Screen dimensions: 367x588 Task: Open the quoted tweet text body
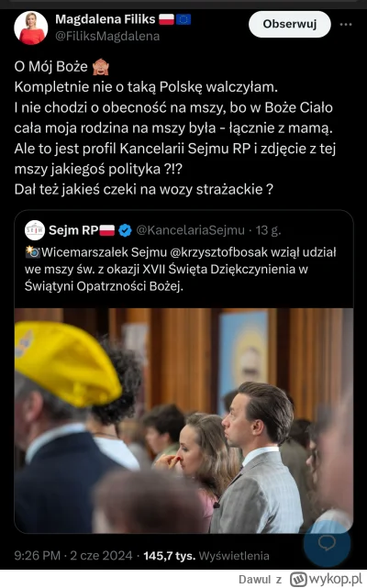click(x=181, y=270)
